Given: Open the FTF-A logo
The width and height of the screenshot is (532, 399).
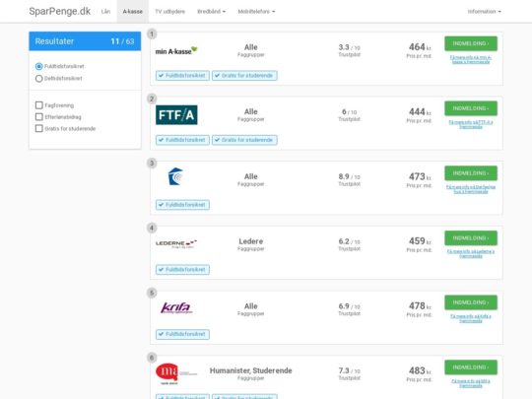Looking at the screenshot, I should coord(176,115).
